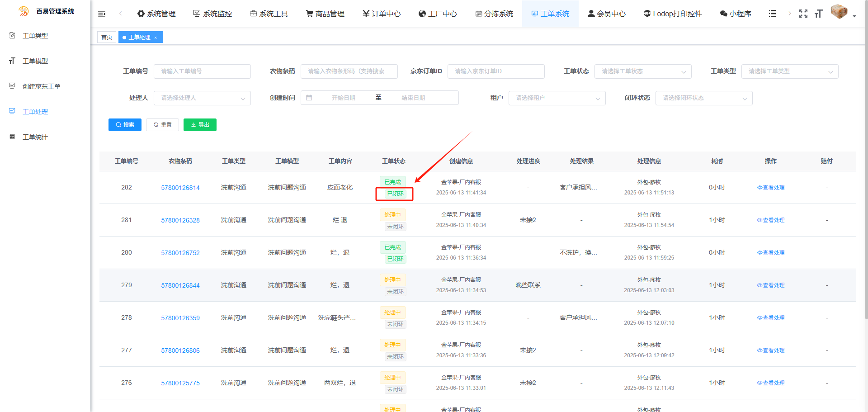Image resolution: width=868 pixels, height=412 pixels.
Task: Switch to the 订单中心 menu
Action: pos(382,14)
